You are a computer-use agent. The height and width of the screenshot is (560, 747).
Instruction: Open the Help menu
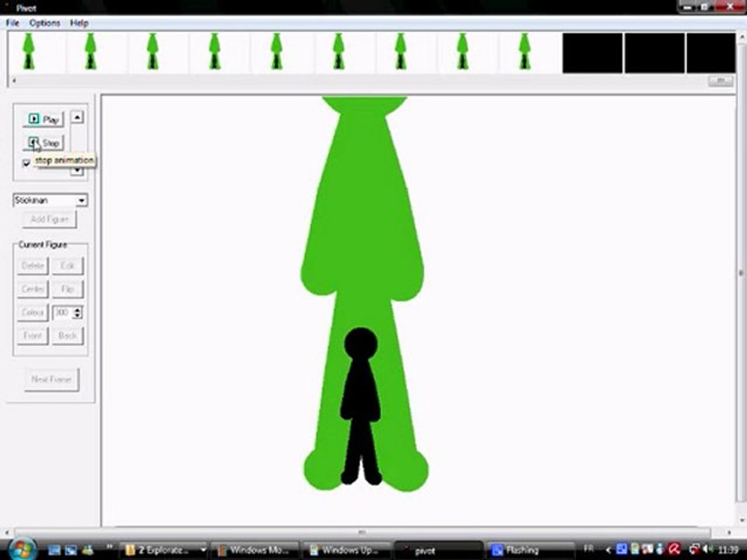tap(79, 23)
